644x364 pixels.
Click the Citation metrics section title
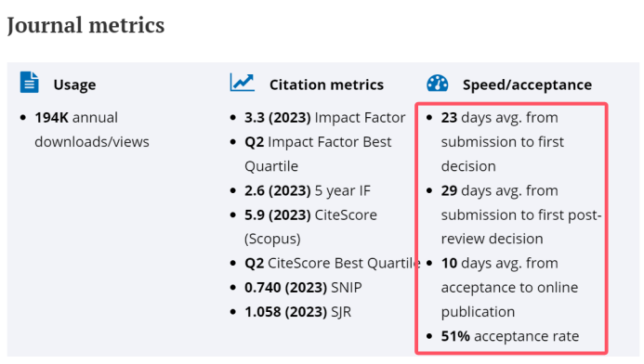(326, 84)
